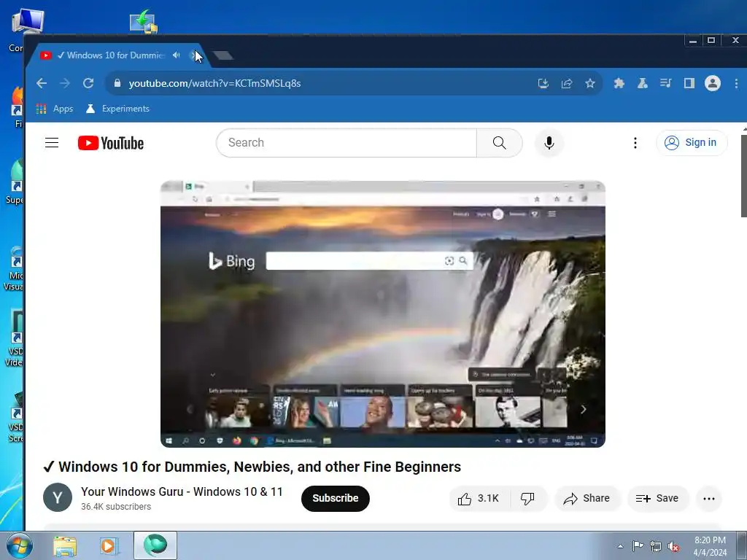
Task: Open the browser profile avatar
Action: [713, 83]
